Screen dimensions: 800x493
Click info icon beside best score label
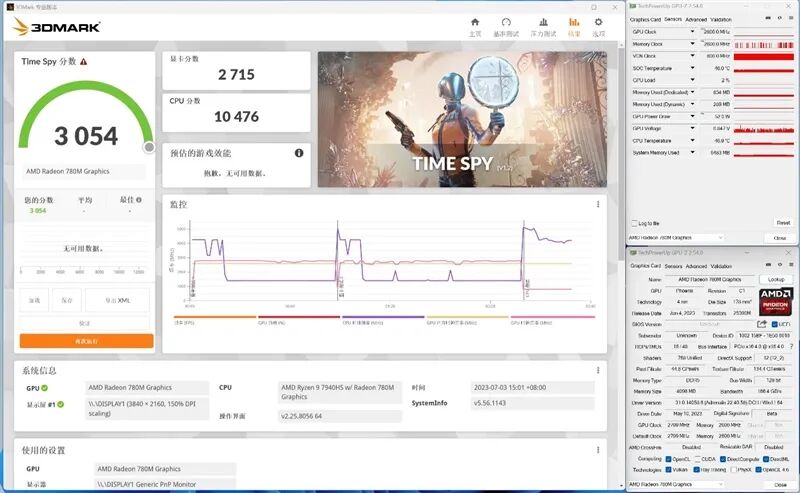click(139, 200)
